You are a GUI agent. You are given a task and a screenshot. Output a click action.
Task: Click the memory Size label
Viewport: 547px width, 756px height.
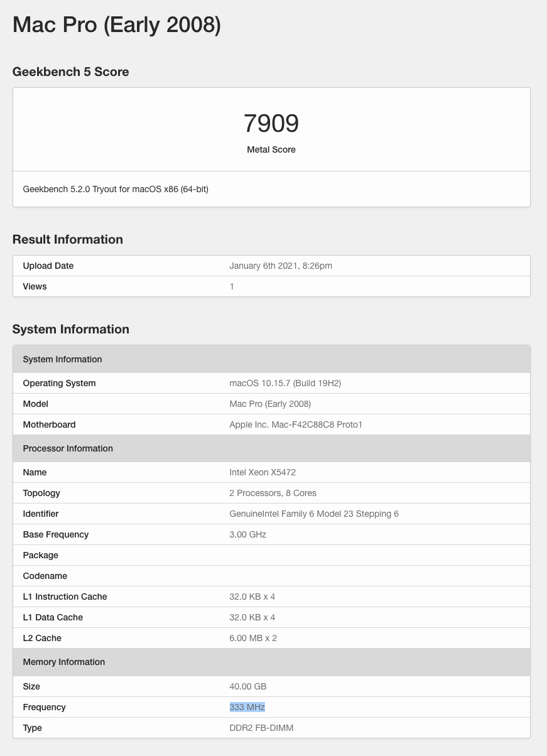(x=31, y=686)
